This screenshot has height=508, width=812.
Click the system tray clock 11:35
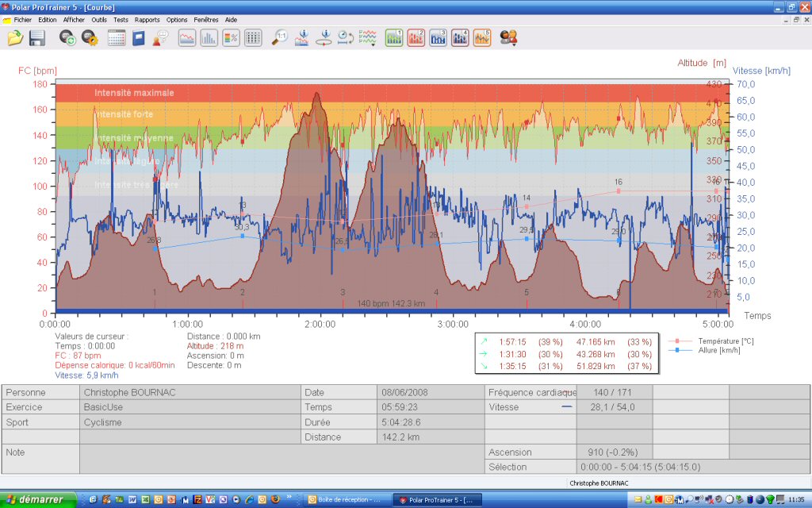click(x=796, y=500)
